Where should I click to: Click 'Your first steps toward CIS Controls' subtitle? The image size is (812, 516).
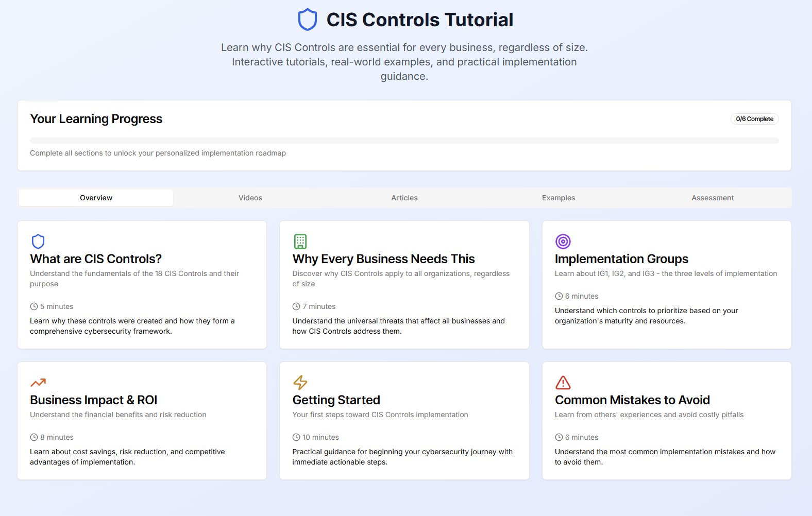(380, 415)
